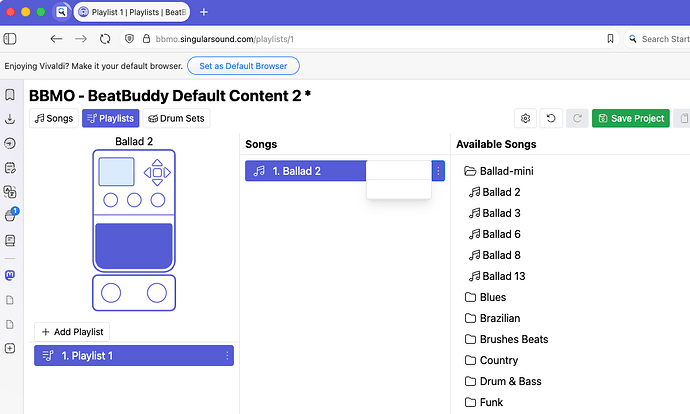The height and width of the screenshot is (414, 690).
Task: Open Ballad 2 song options menu
Action: pos(438,171)
